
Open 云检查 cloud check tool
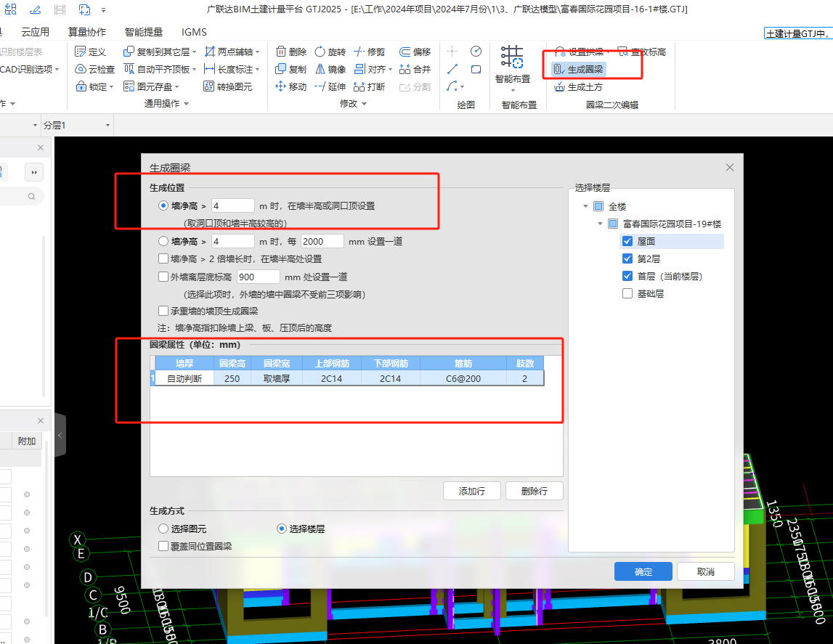(95, 69)
